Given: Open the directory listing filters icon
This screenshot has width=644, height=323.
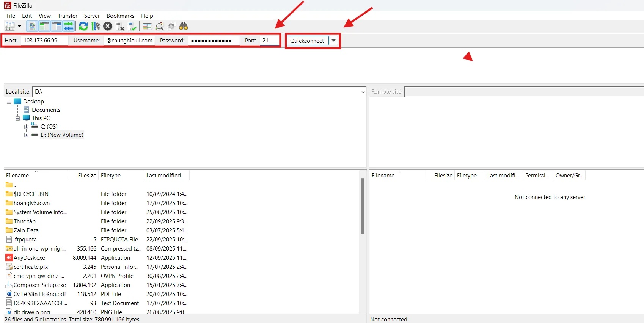Looking at the screenshot, I should (x=147, y=26).
